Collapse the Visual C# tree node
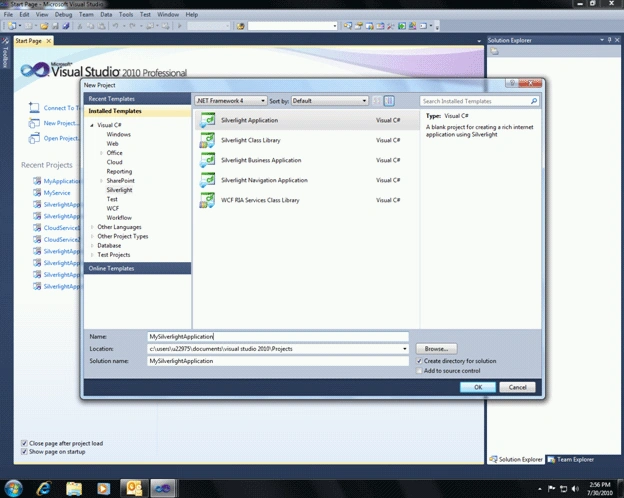The width and height of the screenshot is (624, 498). tap(92, 125)
